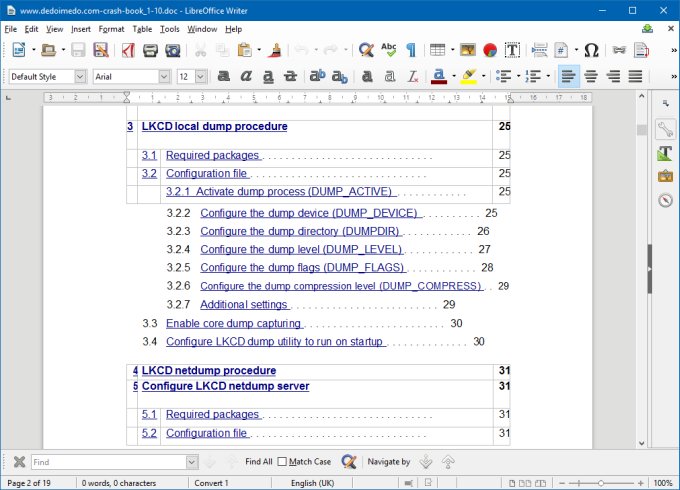Open the font size 12 dropdown
Image resolution: width=680 pixels, height=490 pixels.
point(201,76)
